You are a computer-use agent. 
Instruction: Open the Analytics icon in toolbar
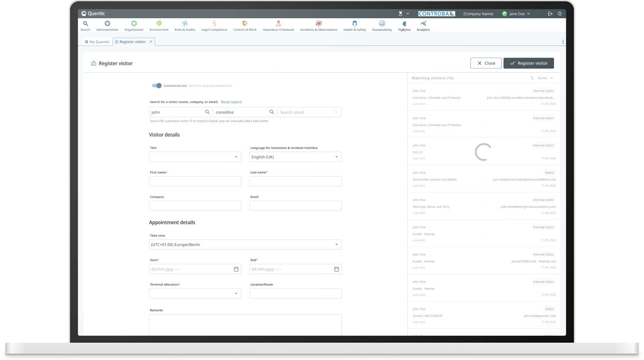click(x=423, y=24)
